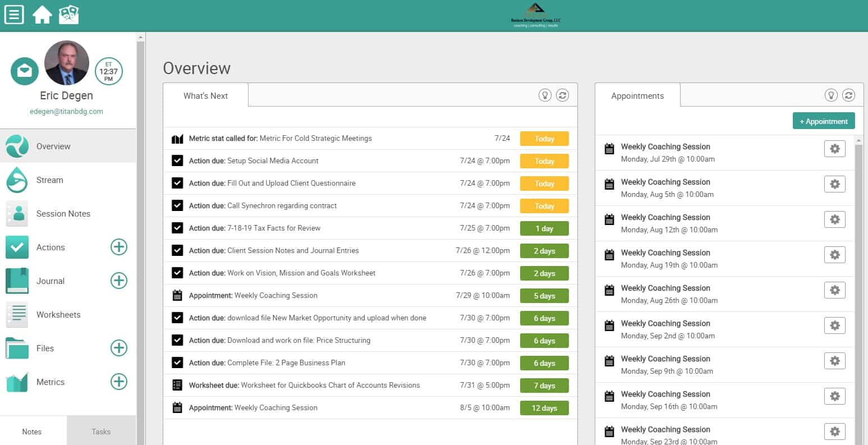The width and height of the screenshot is (868, 445).
Task: Open the masks icon beside Home
Action: pos(69,15)
